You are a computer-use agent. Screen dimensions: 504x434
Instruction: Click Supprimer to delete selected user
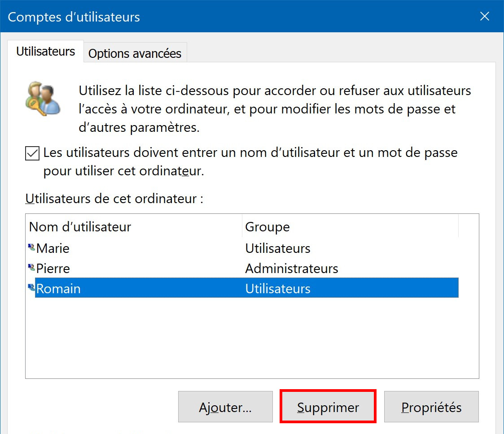(328, 407)
